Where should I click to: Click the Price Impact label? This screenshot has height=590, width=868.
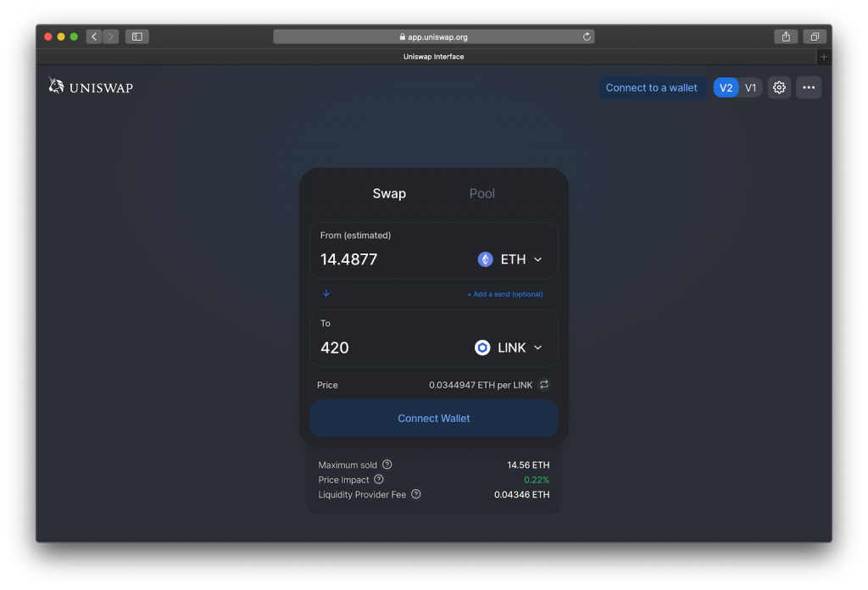pos(344,480)
